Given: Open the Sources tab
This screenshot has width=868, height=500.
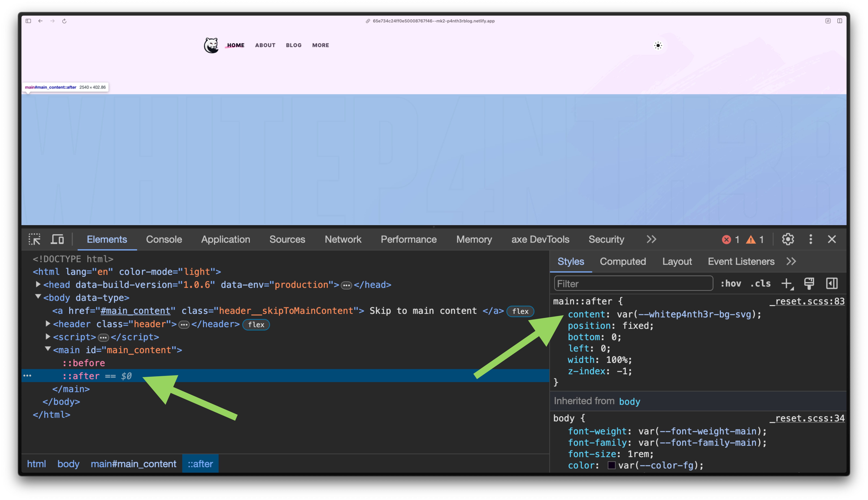Looking at the screenshot, I should pyautogui.click(x=287, y=239).
